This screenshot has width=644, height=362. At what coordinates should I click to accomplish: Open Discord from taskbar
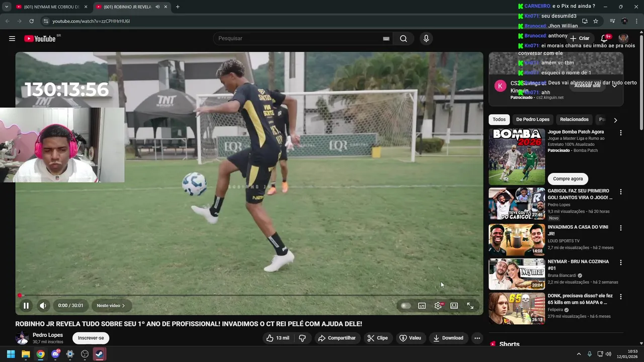pyautogui.click(x=55, y=354)
